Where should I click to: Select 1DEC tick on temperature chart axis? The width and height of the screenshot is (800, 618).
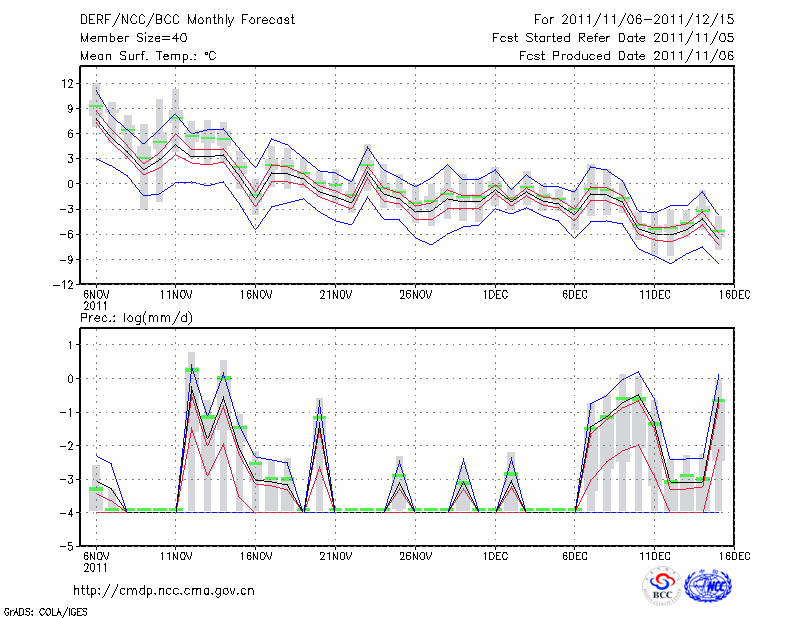click(494, 294)
